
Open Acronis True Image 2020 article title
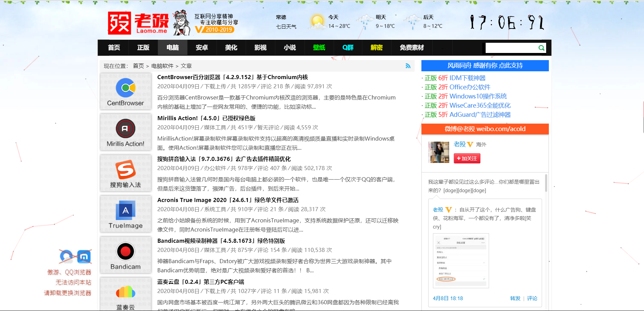(228, 200)
